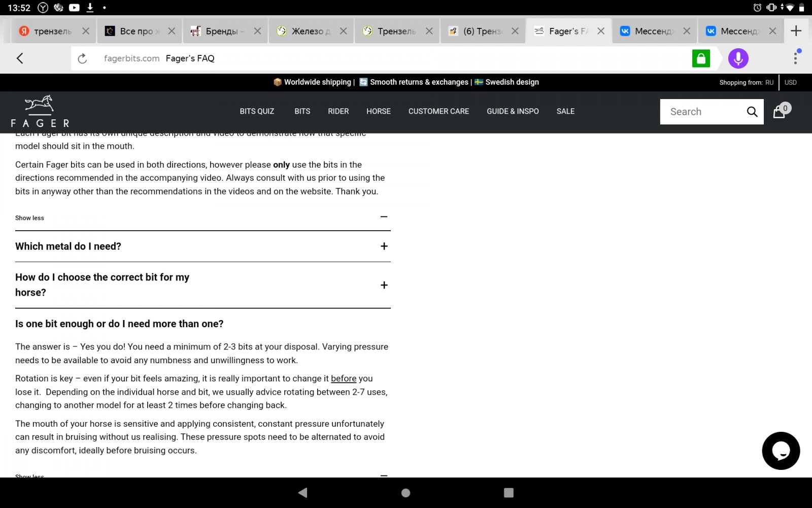Viewport: 812px width, 508px height.
Task: Go back with the browser back arrow
Action: [20, 58]
